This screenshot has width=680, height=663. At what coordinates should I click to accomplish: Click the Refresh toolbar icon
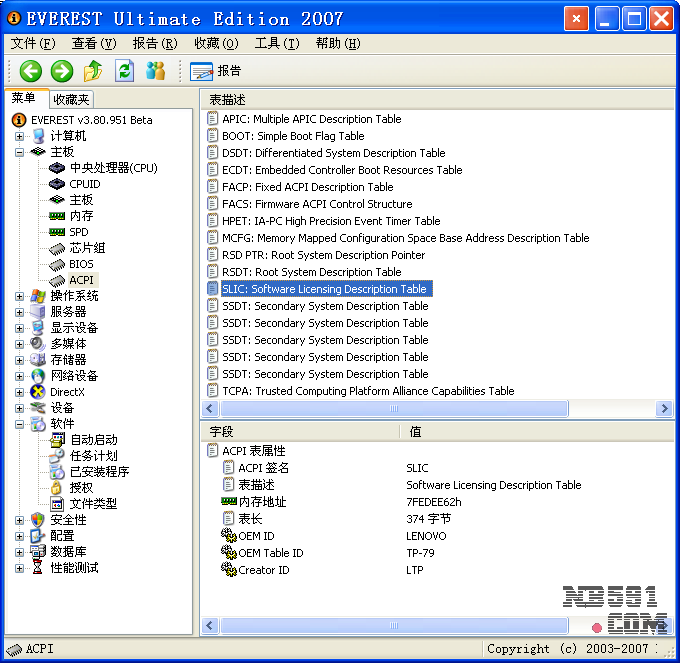(124, 71)
